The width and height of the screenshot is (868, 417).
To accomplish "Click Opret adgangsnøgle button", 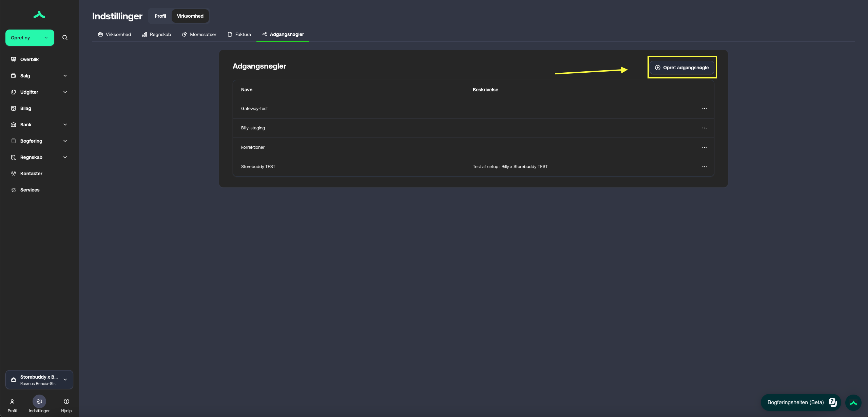I will [682, 68].
